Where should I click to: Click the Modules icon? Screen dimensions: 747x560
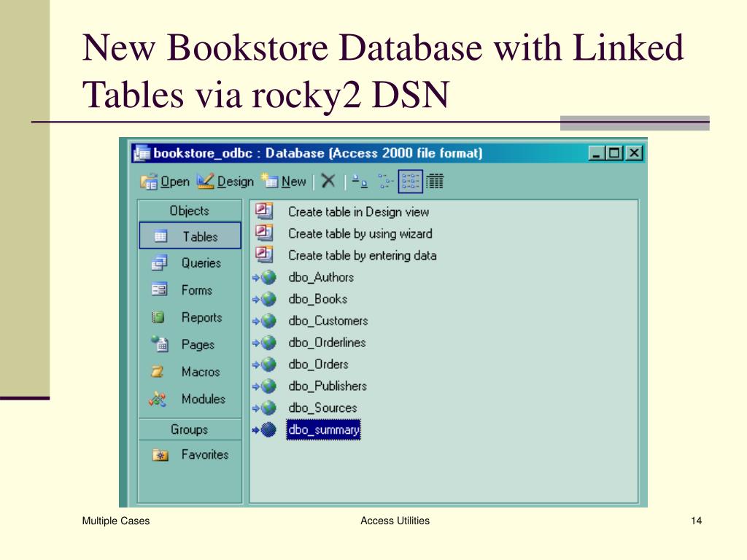tap(158, 399)
